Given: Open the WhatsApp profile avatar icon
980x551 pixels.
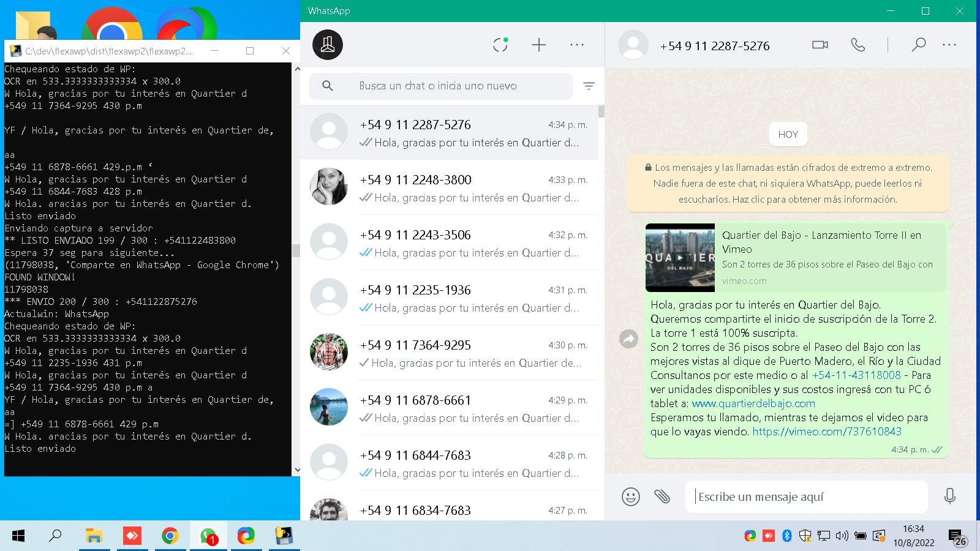Looking at the screenshot, I should click(328, 45).
